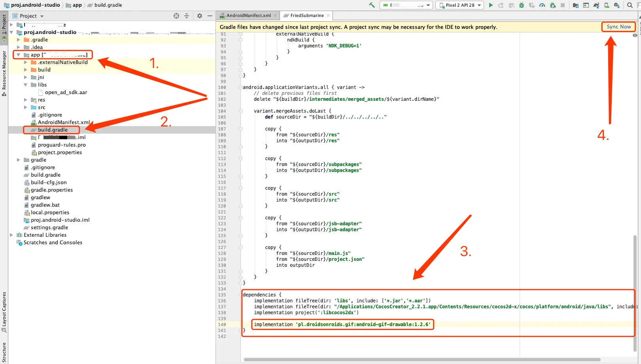Expand the External Libraries node arrow
This screenshot has height=364, width=641.
point(11,235)
